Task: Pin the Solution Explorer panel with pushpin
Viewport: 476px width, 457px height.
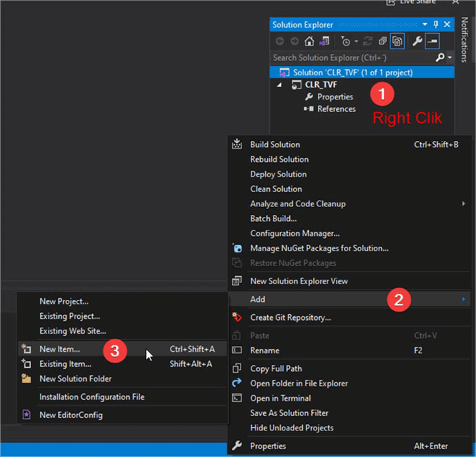Action: (436, 25)
